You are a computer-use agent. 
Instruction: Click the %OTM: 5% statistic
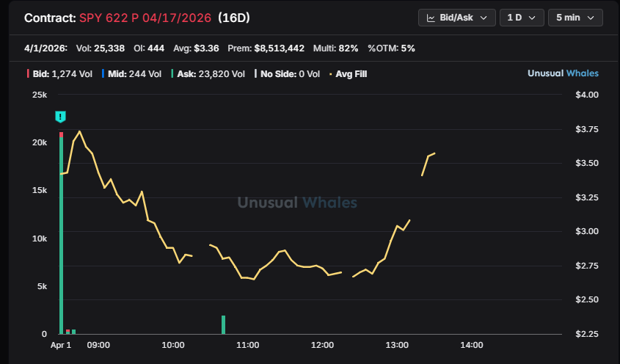392,48
